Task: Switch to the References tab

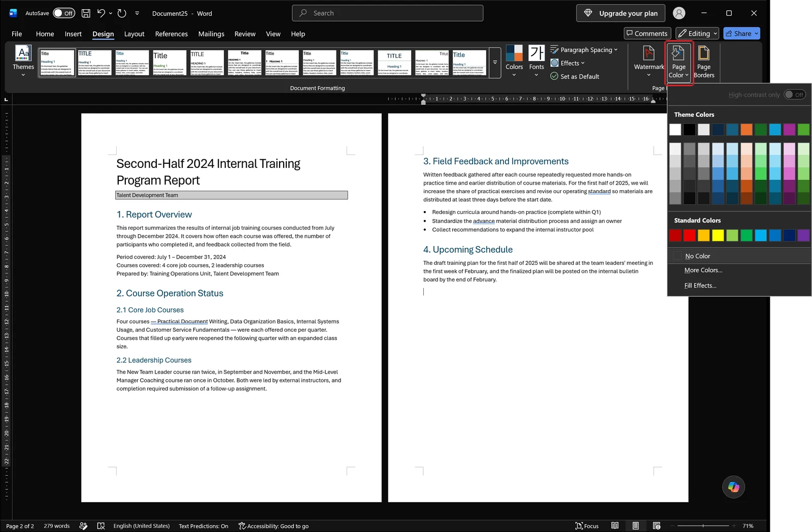Action: [x=172, y=34]
